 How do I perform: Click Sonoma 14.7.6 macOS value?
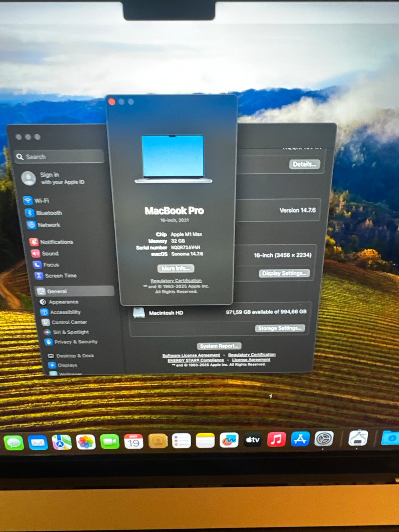(187, 254)
